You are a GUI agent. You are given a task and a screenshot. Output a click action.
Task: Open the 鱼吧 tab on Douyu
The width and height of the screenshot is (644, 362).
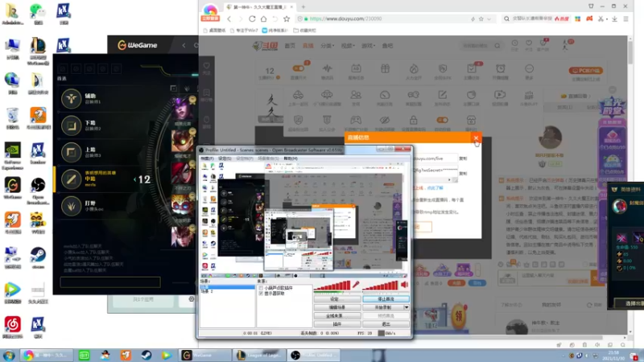[x=387, y=46]
